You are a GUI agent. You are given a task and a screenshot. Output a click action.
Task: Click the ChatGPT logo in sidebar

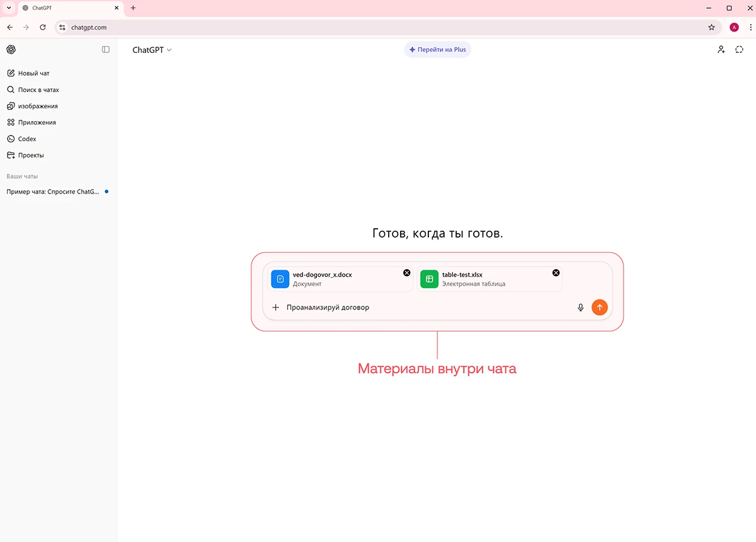click(x=11, y=50)
